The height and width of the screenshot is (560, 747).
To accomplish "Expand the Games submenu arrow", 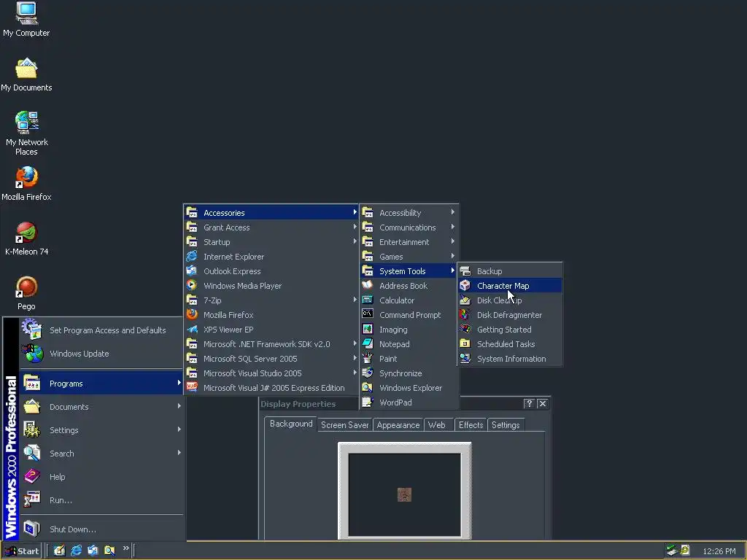I will pyautogui.click(x=452, y=256).
